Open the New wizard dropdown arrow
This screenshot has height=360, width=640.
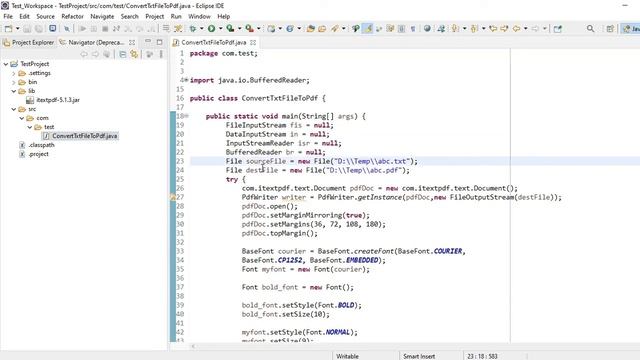pyautogui.click(x=18, y=29)
